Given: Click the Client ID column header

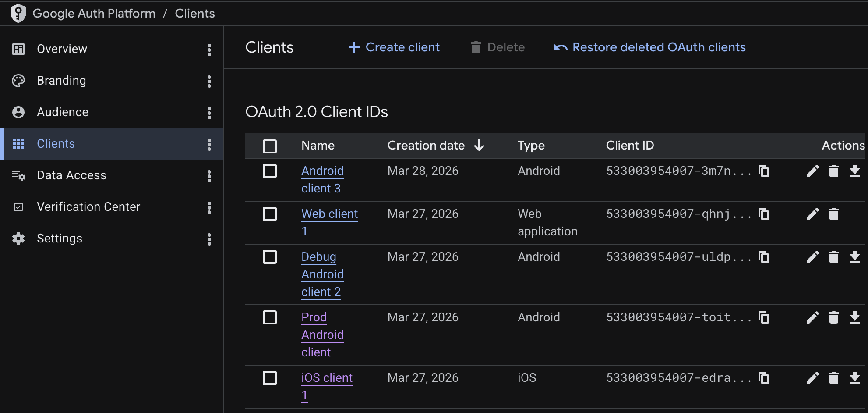Looking at the screenshot, I should tap(630, 146).
